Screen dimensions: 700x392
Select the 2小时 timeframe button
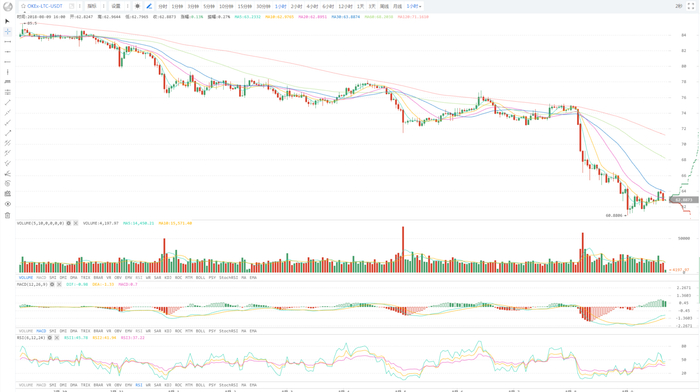(296, 6)
